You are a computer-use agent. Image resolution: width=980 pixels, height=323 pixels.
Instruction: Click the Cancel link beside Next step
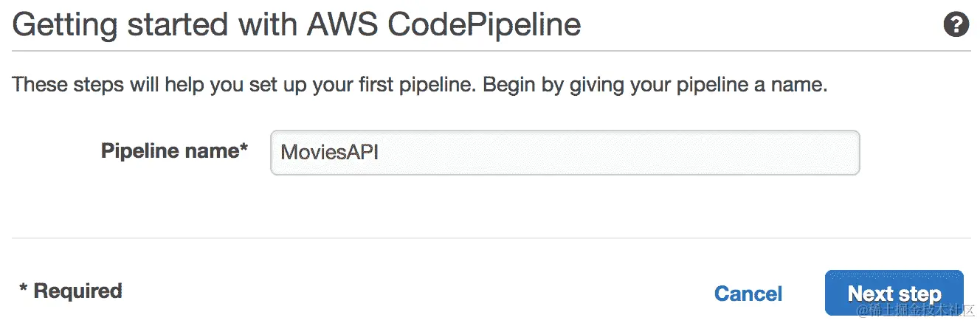[x=748, y=294]
